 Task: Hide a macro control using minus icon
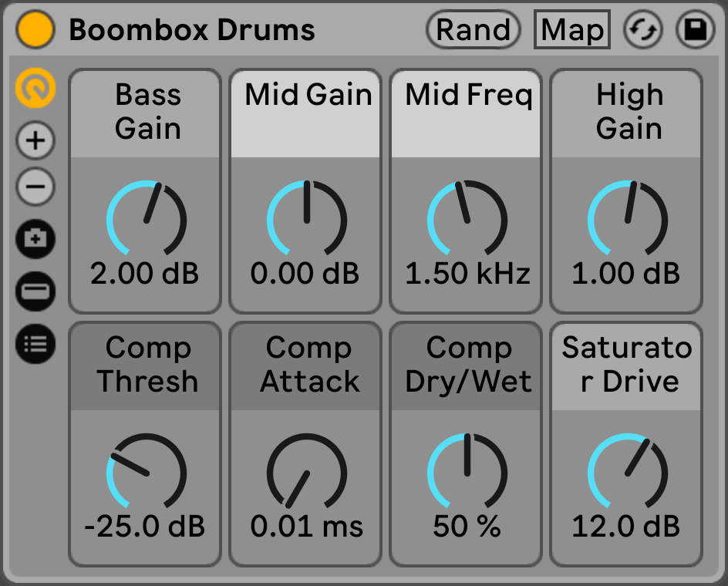pyautogui.click(x=35, y=187)
